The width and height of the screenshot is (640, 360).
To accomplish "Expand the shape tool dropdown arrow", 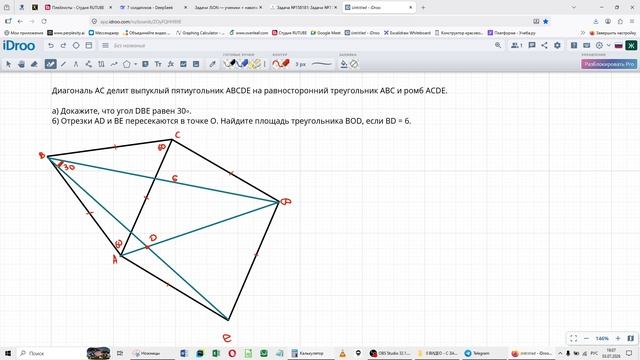I will tap(136, 64).
